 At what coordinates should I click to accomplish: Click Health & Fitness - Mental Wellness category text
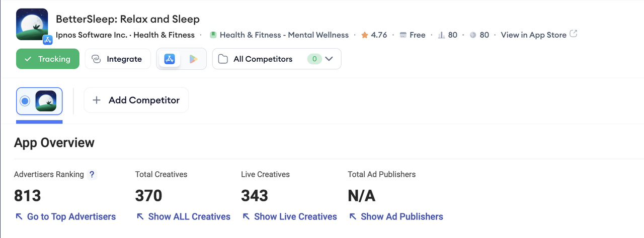coord(284,35)
